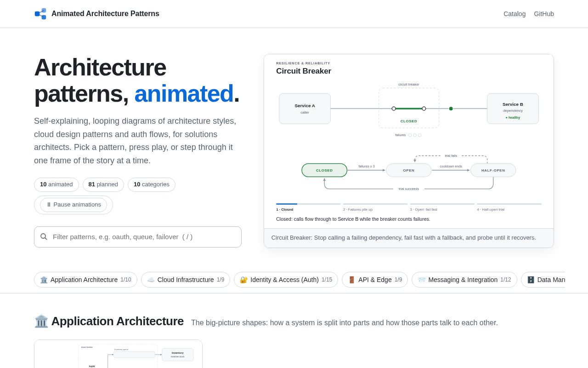Image resolution: width=588 pixels, height=368 pixels.
Task: Click the 'RESILIENCE & RELIABILITY' category label
Action: point(303,63)
